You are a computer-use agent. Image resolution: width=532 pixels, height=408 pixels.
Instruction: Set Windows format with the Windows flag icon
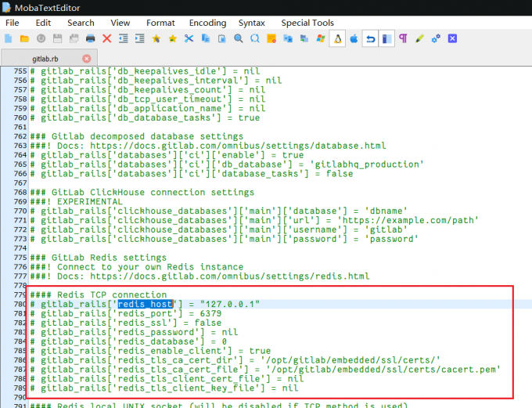pos(321,38)
